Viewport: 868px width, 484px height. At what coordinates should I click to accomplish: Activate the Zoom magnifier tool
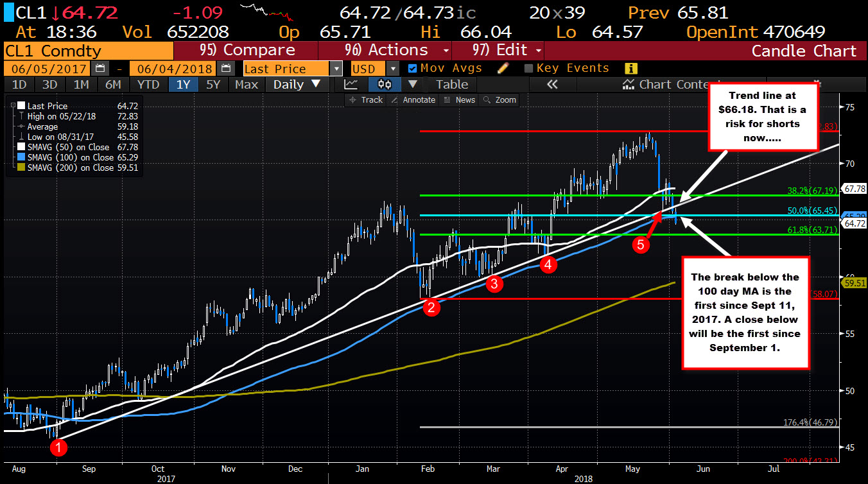(x=500, y=99)
